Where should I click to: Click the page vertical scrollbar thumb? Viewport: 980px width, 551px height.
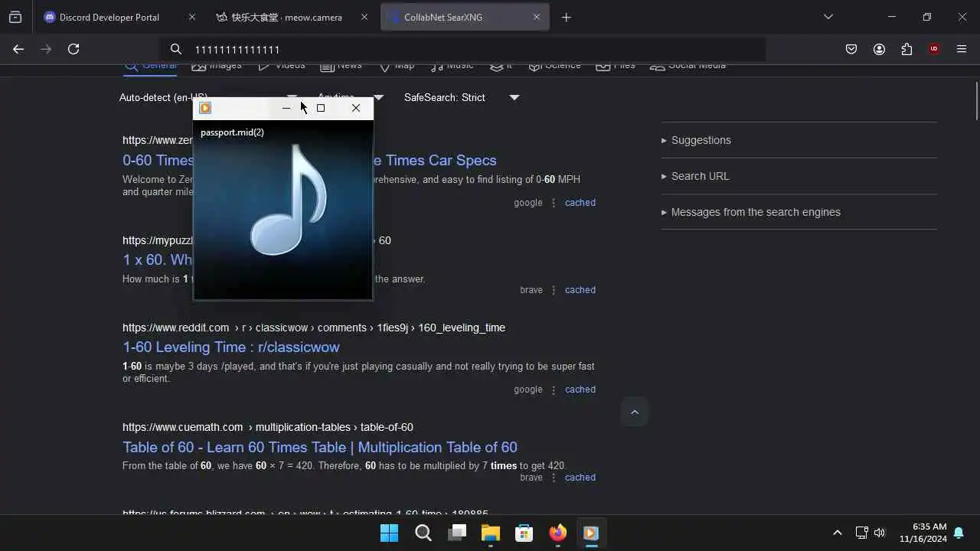pyautogui.click(x=975, y=99)
